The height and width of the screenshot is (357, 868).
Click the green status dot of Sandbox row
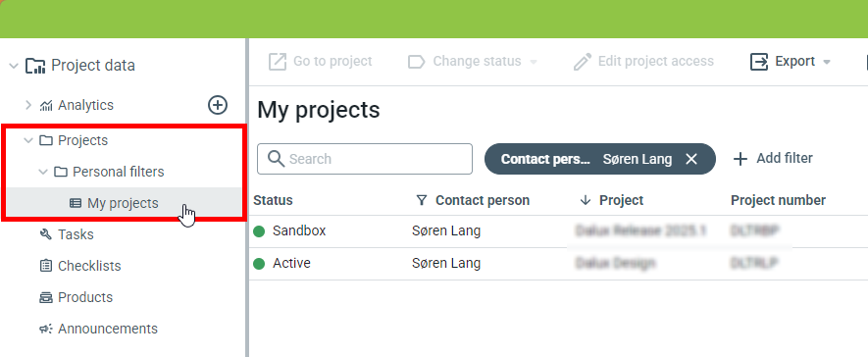coord(259,231)
